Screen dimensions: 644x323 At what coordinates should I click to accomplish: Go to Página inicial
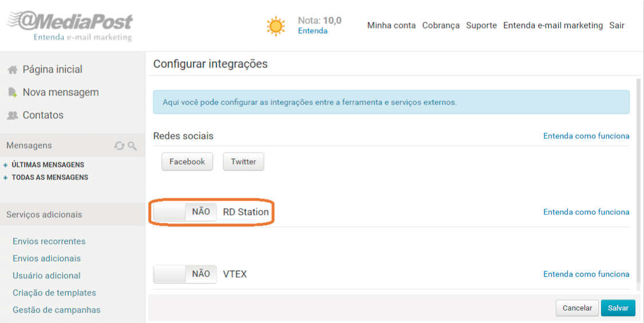pos(53,69)
